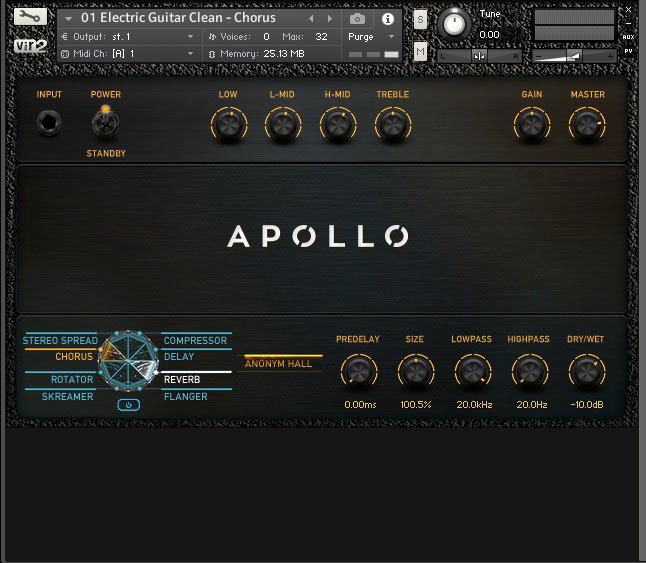
Task: Go to next instrument preset arrow
Action: (x=330, y=19)
